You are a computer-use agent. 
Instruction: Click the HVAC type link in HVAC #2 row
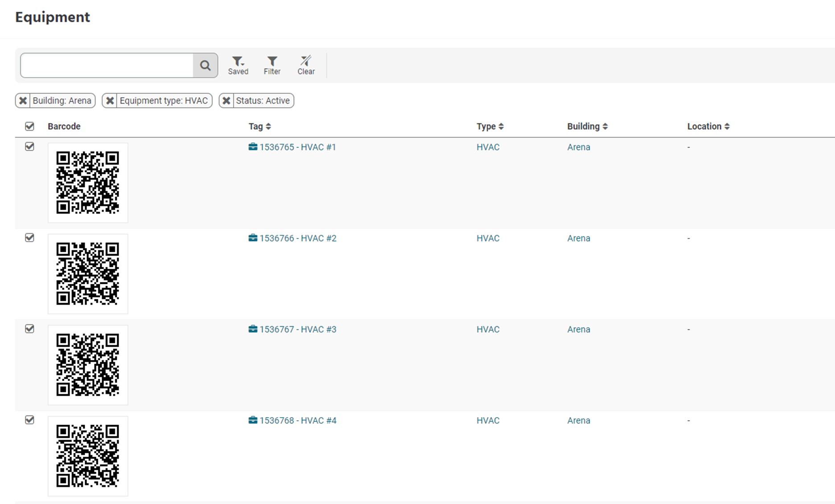tap(488, 238)
